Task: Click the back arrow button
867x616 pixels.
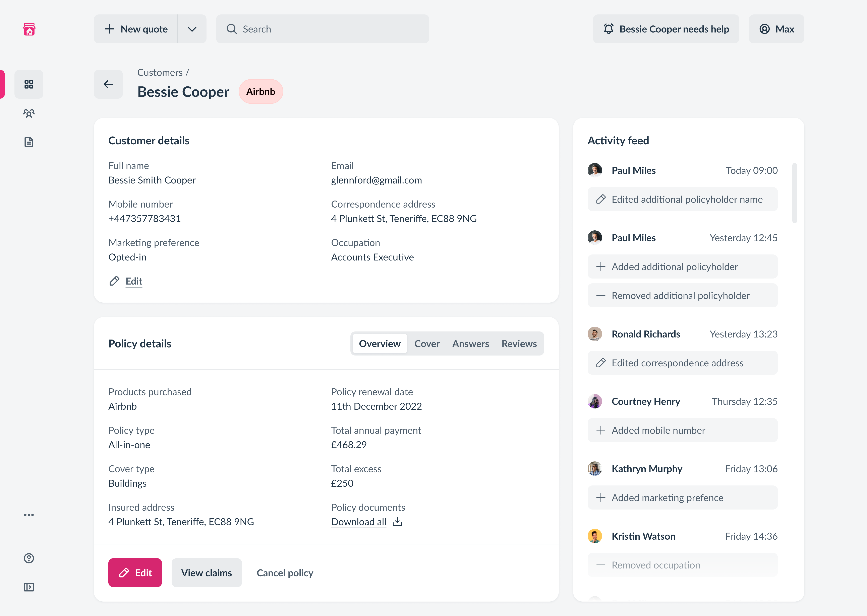Action: click(108, 84)
